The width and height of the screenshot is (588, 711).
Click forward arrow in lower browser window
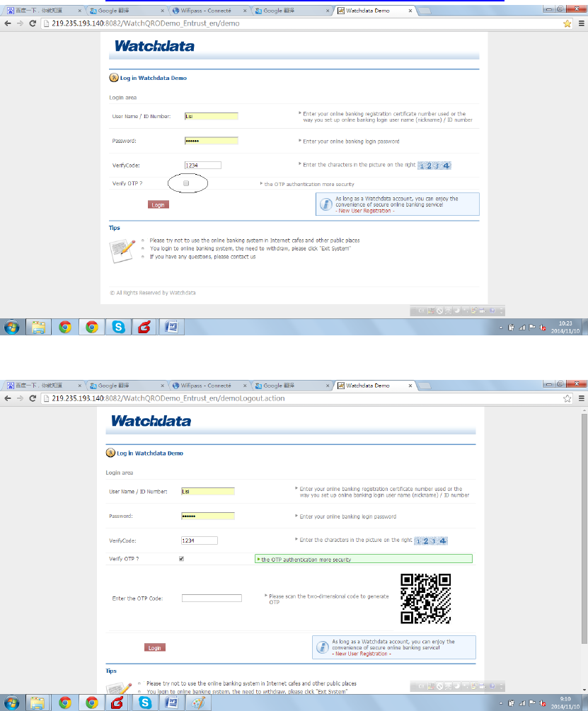[20, 398]
